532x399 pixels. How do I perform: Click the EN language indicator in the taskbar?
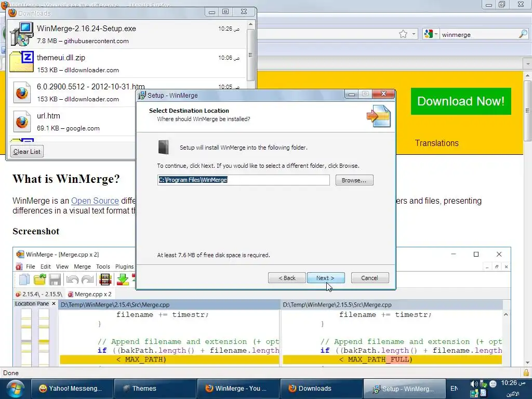pyautogui.click(x=454, y=389)
